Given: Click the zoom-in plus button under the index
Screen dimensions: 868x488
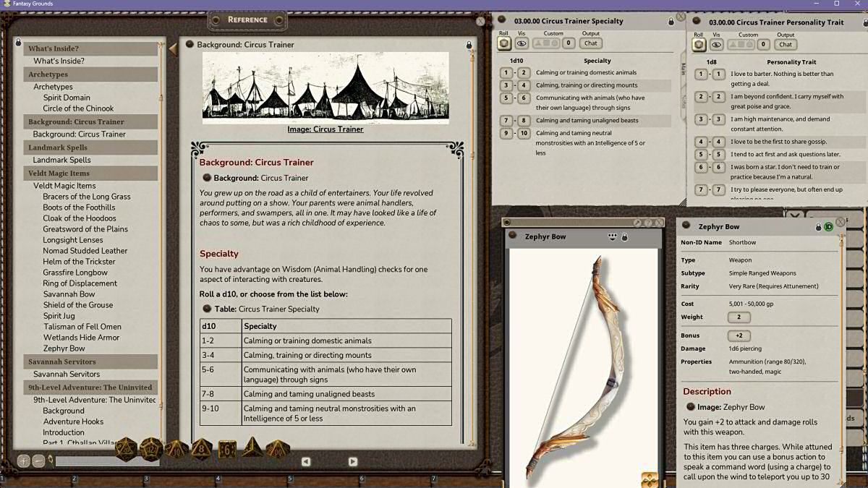Looking at the screenshot, I should click(x=24, y=461).
